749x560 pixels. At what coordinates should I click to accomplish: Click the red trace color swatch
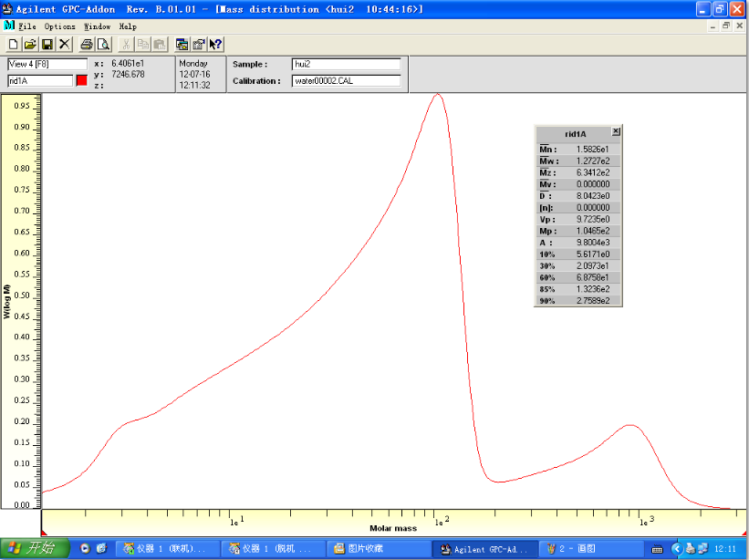(82, 80)
